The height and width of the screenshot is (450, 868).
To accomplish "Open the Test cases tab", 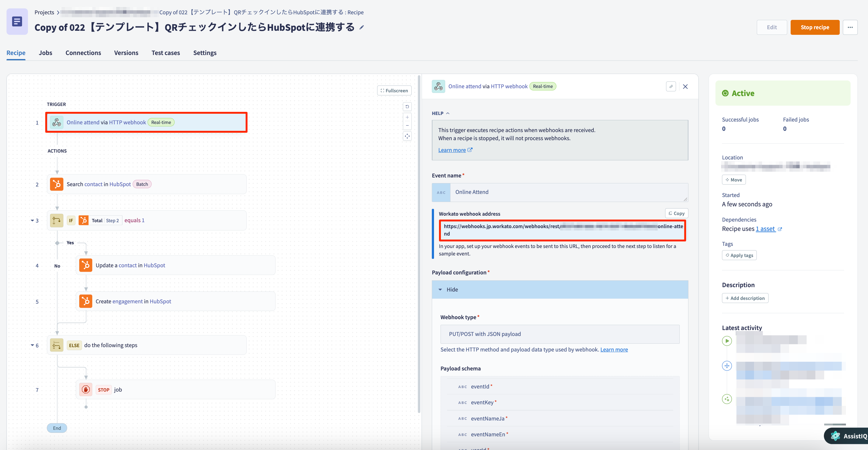I will [166, 53].
